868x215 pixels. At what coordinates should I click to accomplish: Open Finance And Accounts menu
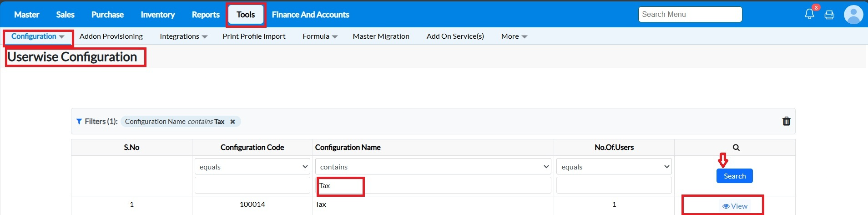tap(310, 15)
